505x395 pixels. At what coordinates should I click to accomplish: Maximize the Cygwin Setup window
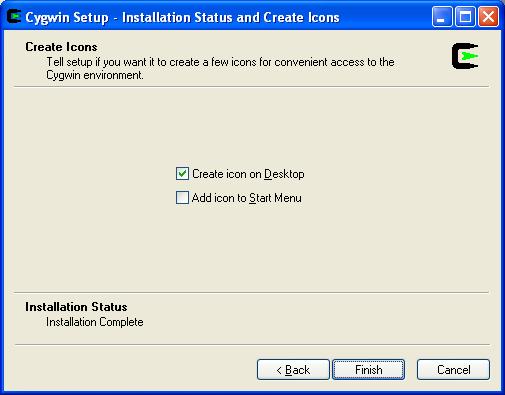[x=465, y=17]
